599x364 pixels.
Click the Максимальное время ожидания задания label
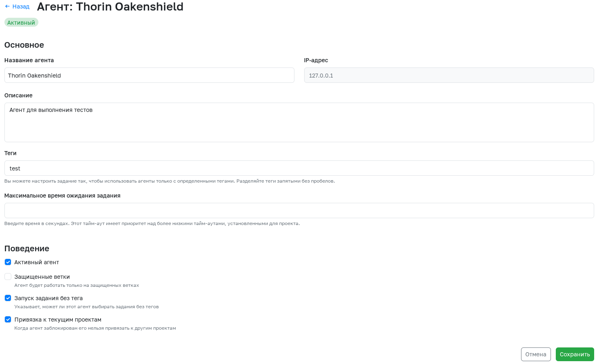tap(62, 196)
